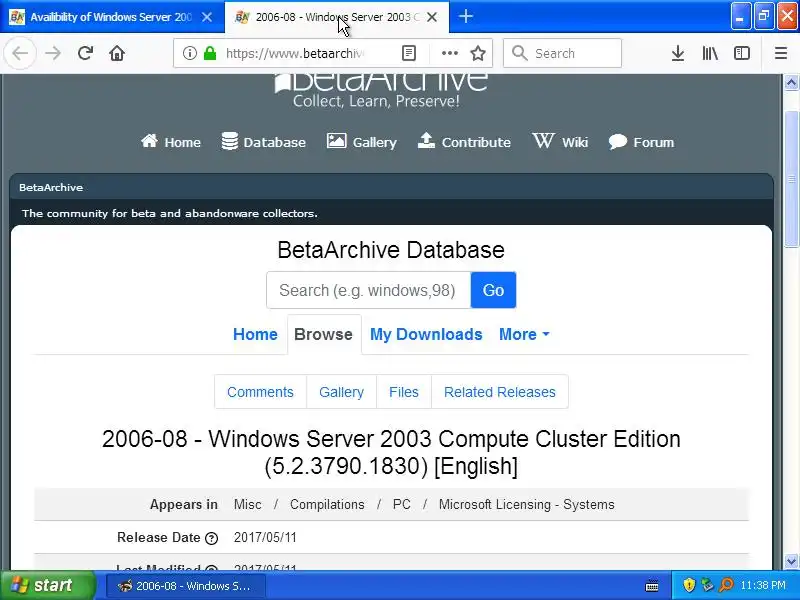
Task: Click the keyboard icon in taskbar
Action: [652, 586]
